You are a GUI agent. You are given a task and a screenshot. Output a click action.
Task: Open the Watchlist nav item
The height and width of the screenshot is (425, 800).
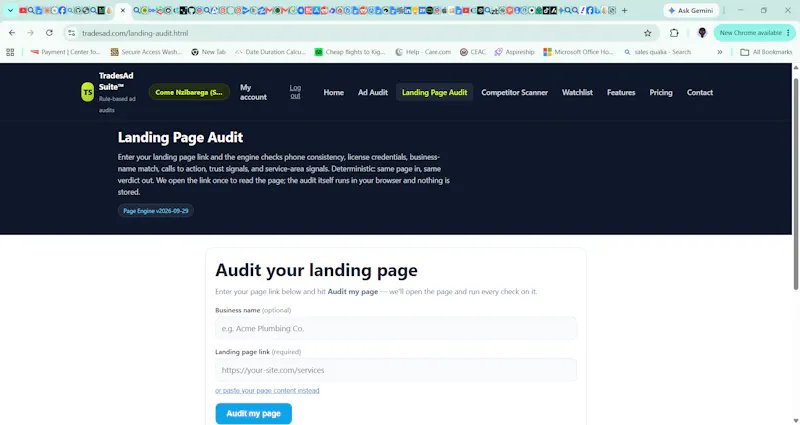click(x=577, y=92)
